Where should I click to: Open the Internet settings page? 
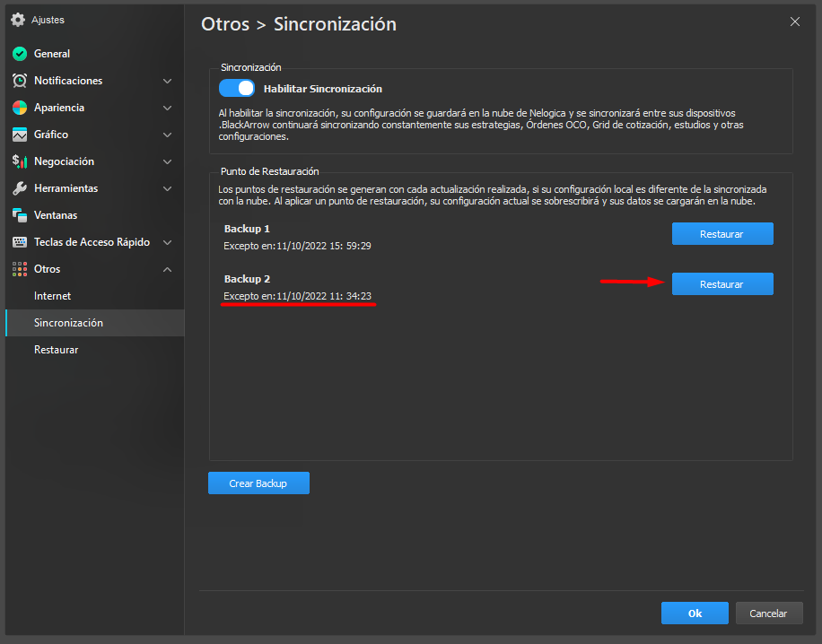click(x=52, y=296)
